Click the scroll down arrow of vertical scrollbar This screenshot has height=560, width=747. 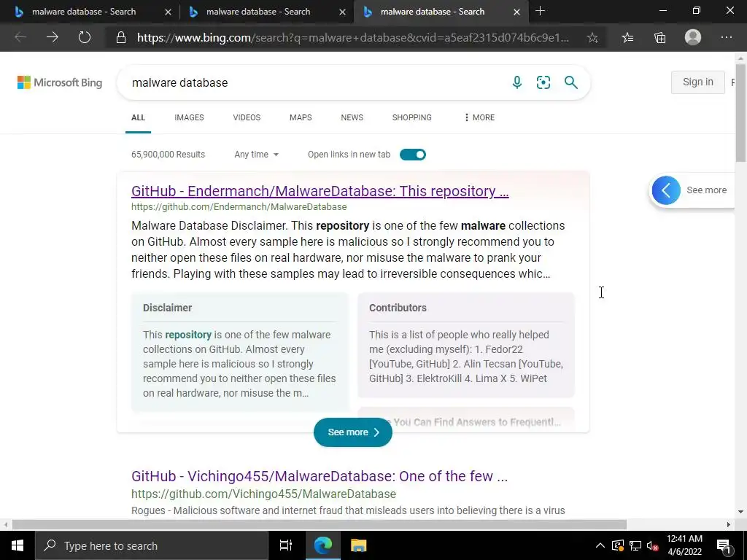(x=741, y=512)
